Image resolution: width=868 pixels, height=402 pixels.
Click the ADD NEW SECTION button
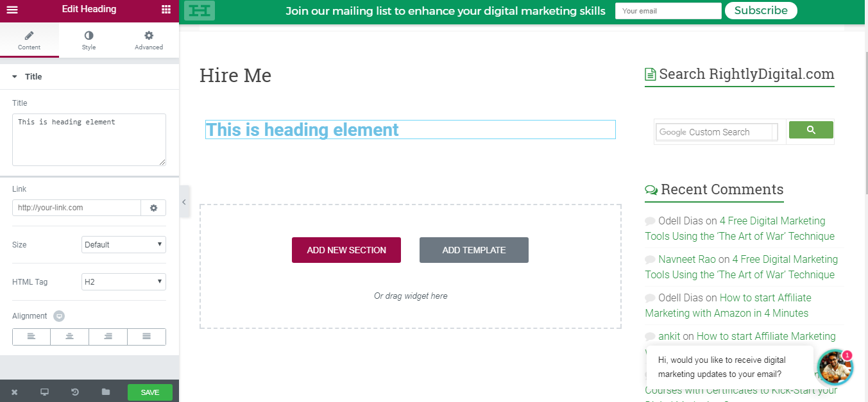346,250
